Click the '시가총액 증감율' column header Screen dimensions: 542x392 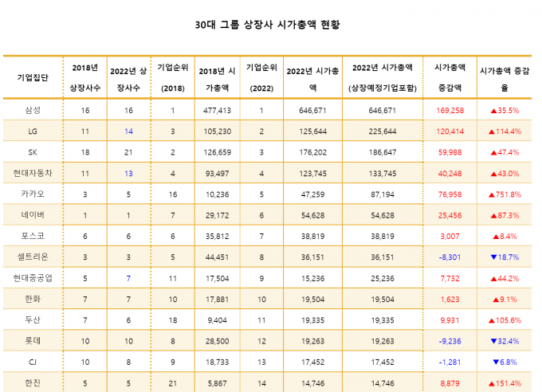tap(505, 77)
